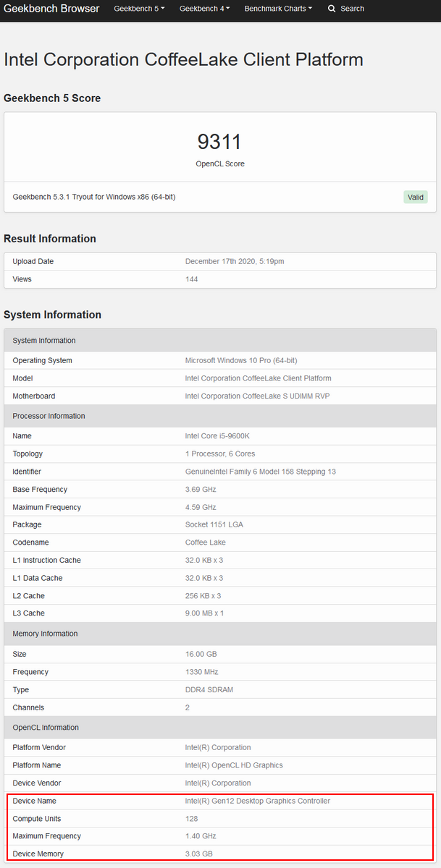Click the Views value 144
This screenshot has width=441, height=868.
[x=191, y=279]
